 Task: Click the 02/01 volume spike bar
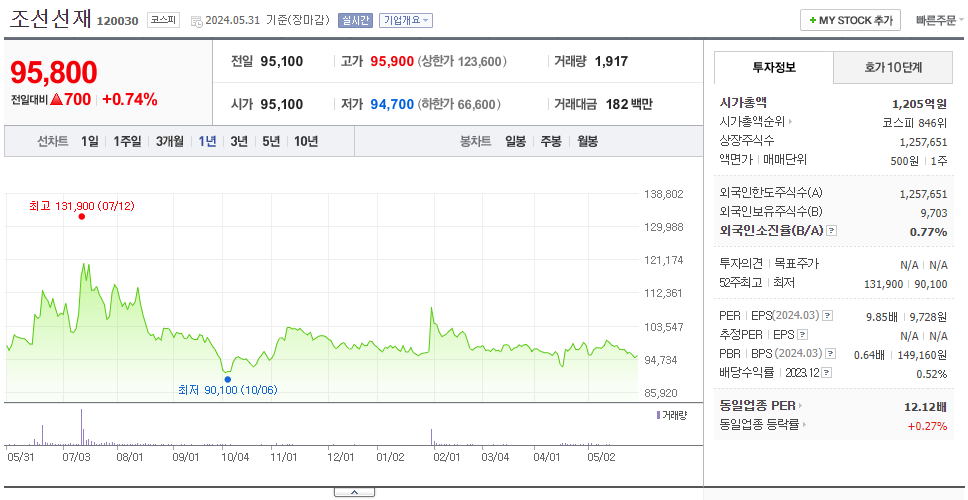(432, 437)
